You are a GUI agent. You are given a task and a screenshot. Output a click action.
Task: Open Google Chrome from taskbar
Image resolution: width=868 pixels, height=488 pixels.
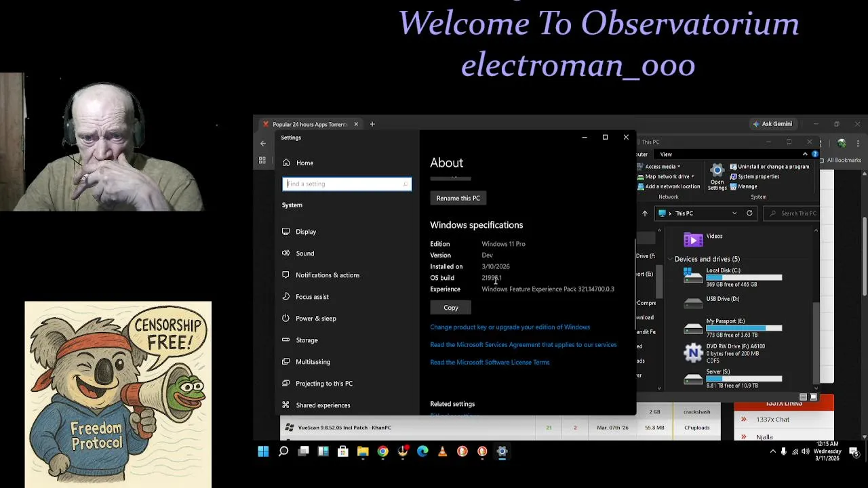click(x=382, y=451)
